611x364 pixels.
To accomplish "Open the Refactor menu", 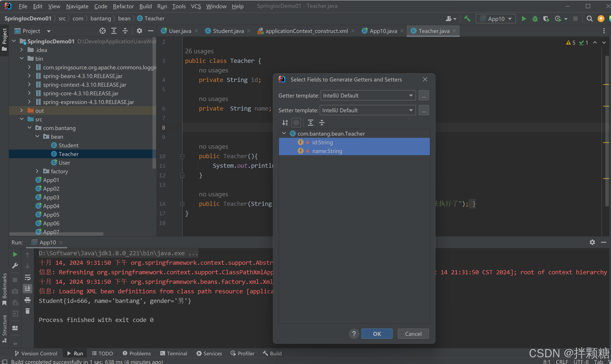I will tap(123, 6).
